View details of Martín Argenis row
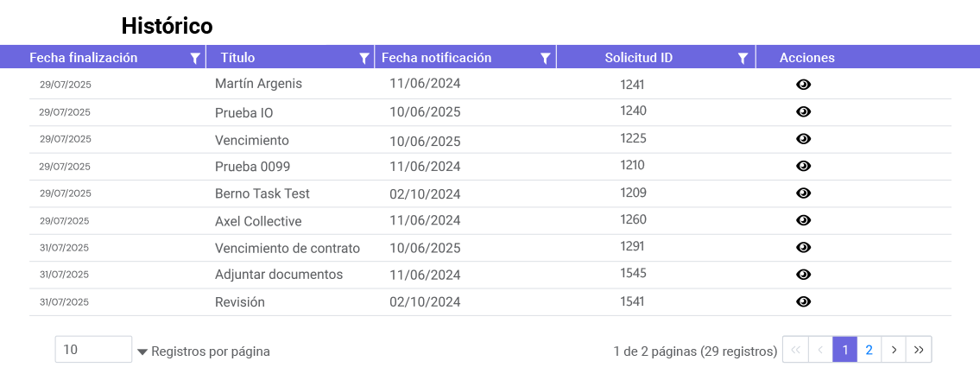 click(x=803, y=85)
